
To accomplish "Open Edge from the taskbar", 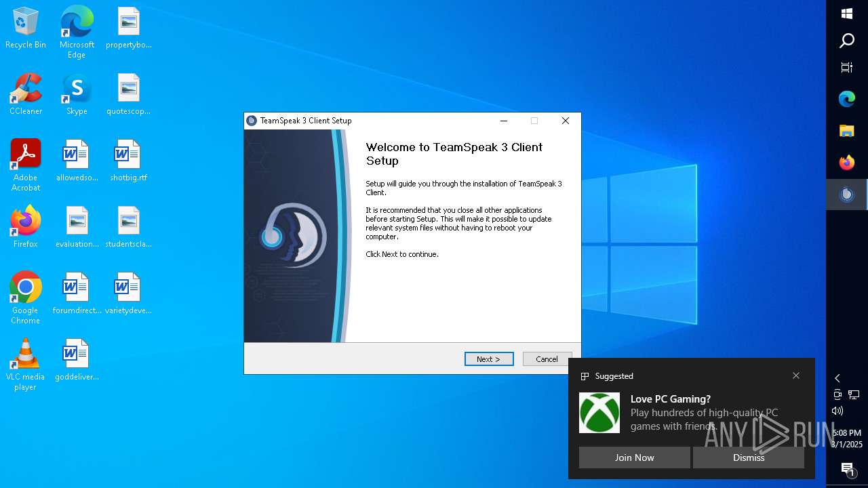I will tap(847, 99).
